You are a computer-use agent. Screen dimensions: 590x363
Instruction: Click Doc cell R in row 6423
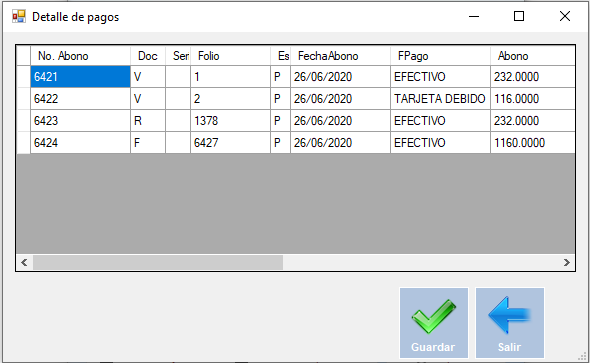point(148,121)
